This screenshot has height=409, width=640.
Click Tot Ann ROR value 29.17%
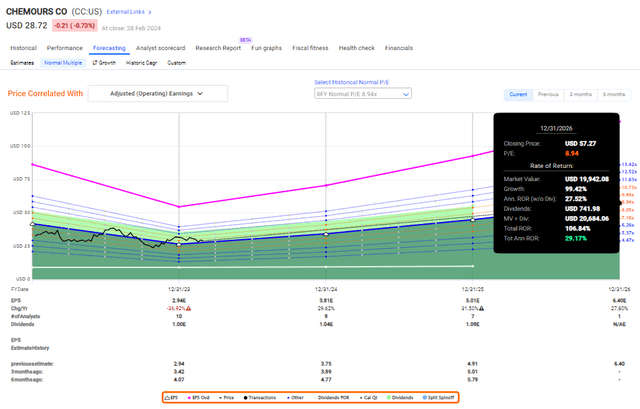[x=576, y=238]
